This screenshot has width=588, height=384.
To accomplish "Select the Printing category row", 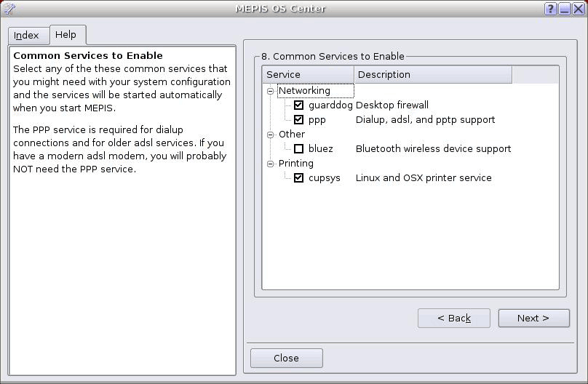I will pyautogui.click(x=296, y=164).
